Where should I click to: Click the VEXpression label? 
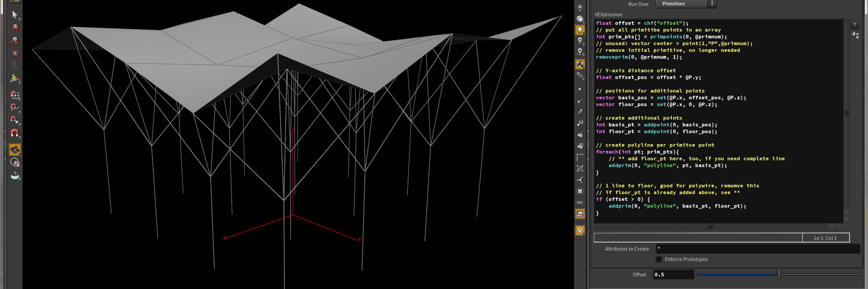608,14
